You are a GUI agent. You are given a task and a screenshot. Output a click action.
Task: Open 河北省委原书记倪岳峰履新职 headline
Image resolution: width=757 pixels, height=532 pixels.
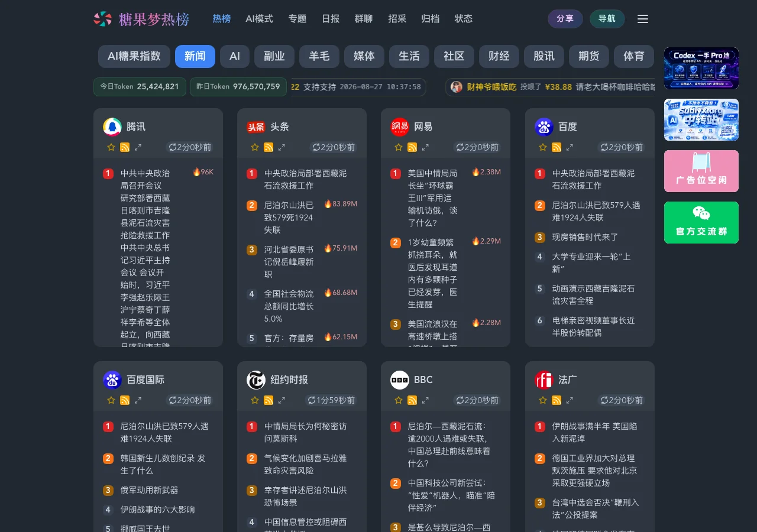[x=289, y=262]
